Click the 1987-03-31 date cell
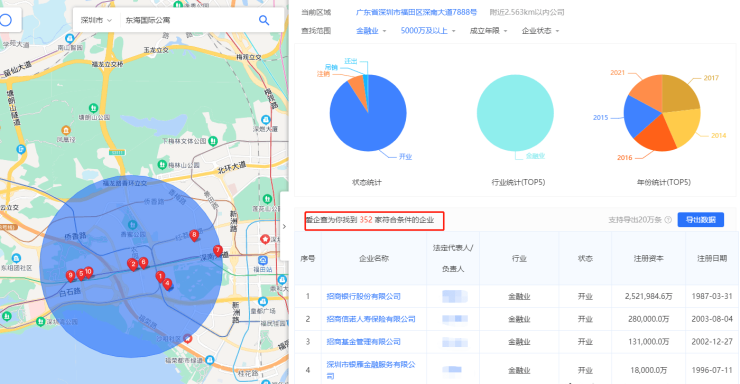Screen dimensions: 740x384 click(x=712, y=296)
